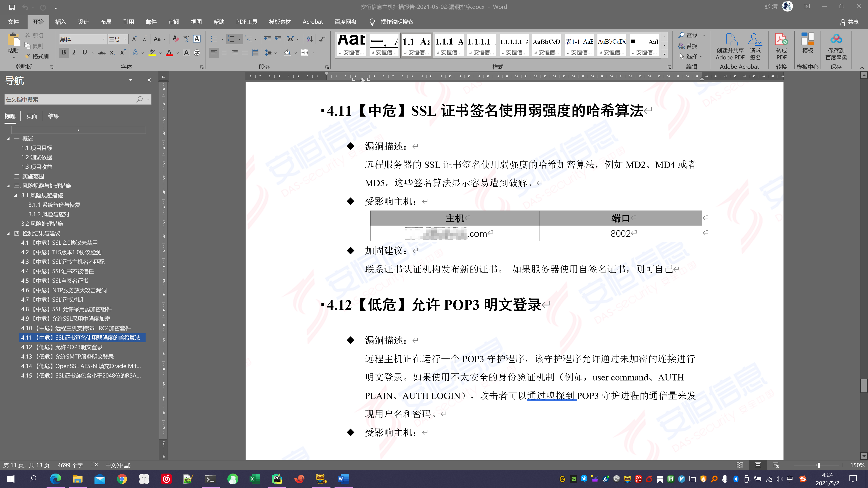This screenshot has height=488, width=868.
Task: Open the font name dropdown
Action: [x=104, y=39]
